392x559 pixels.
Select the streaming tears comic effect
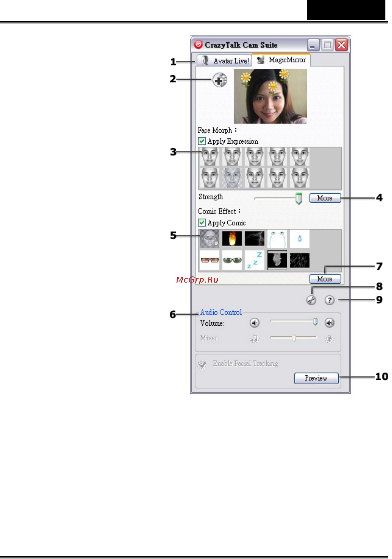coord(277,239)
